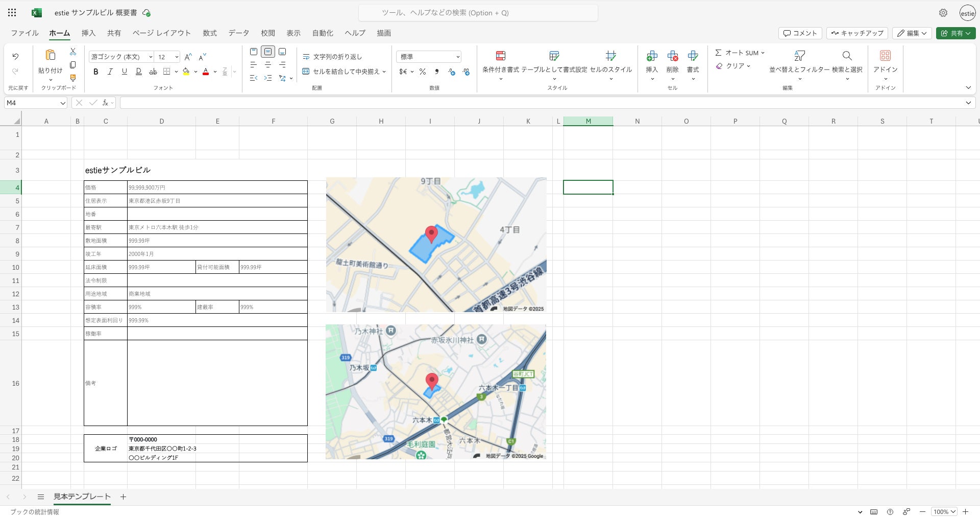Open the 挿入 ribbon tab
Viewport: 980px width, 517px height.
point(88,33)
